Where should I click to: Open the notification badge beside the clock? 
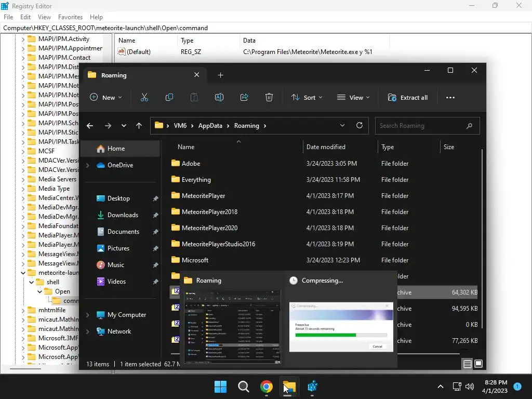[x=517, y=387]
